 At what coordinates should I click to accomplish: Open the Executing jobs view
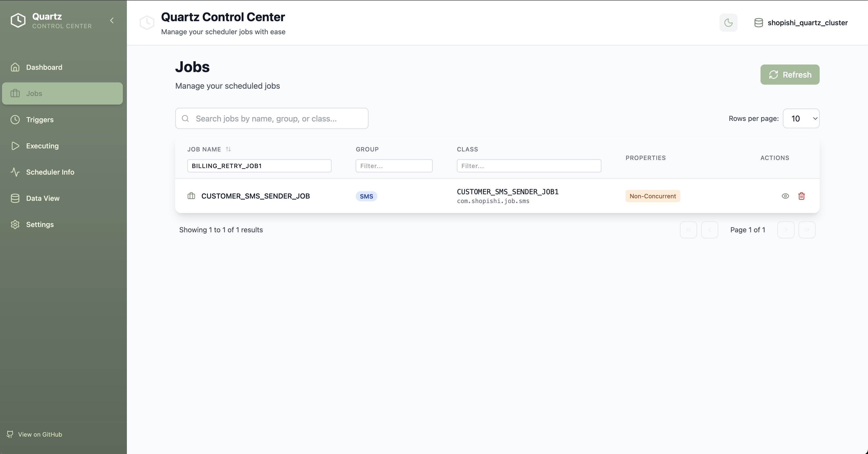coord(42,146)
